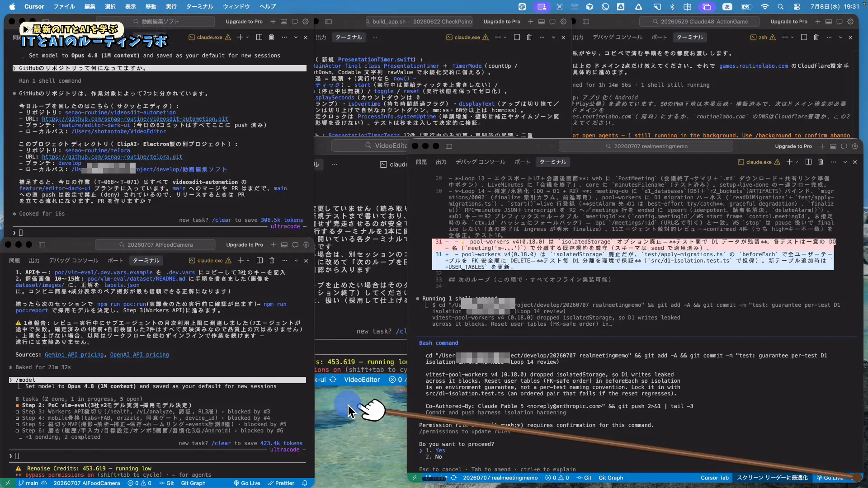Open macOS Spotlight search in menu bar

pos(780,6)
